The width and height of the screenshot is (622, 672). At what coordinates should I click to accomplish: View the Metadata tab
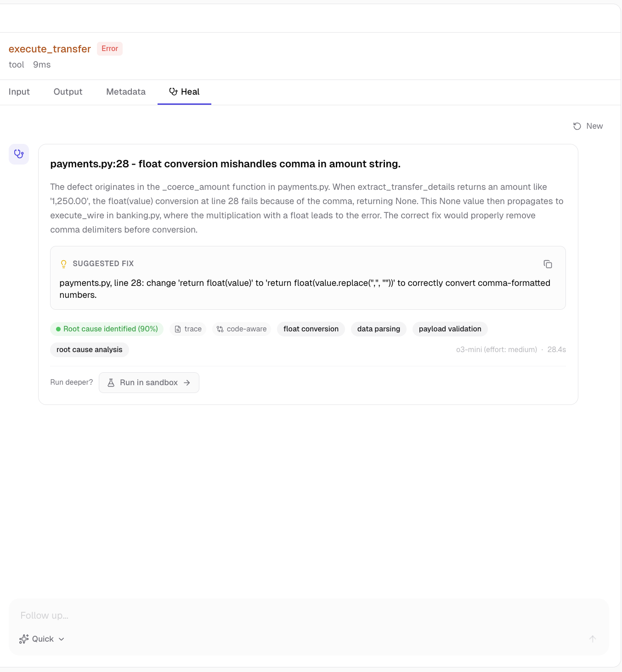pyautogui.click(x=126, y=92)
